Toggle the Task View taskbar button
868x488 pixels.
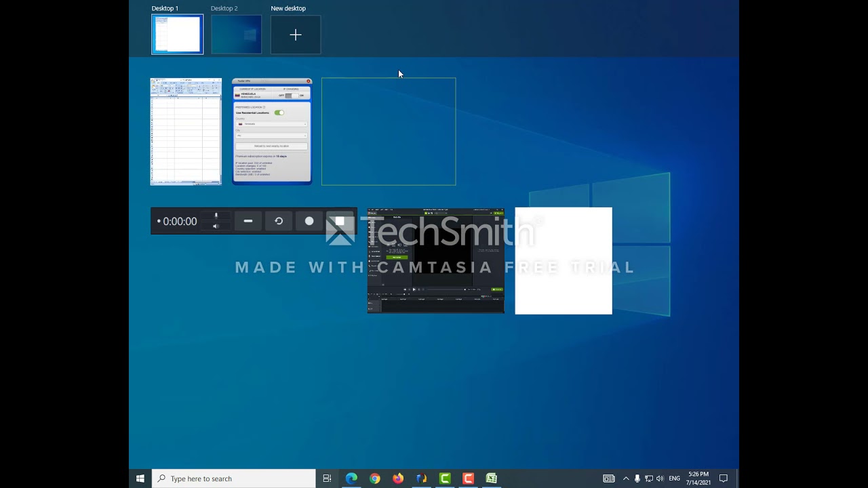tap(327, 479)
